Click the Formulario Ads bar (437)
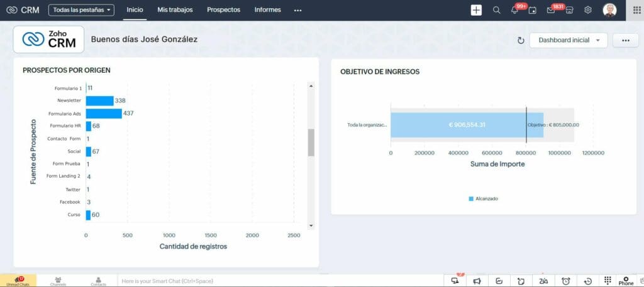Viewport: 644px width, 287px height. [x=104, y=114]
